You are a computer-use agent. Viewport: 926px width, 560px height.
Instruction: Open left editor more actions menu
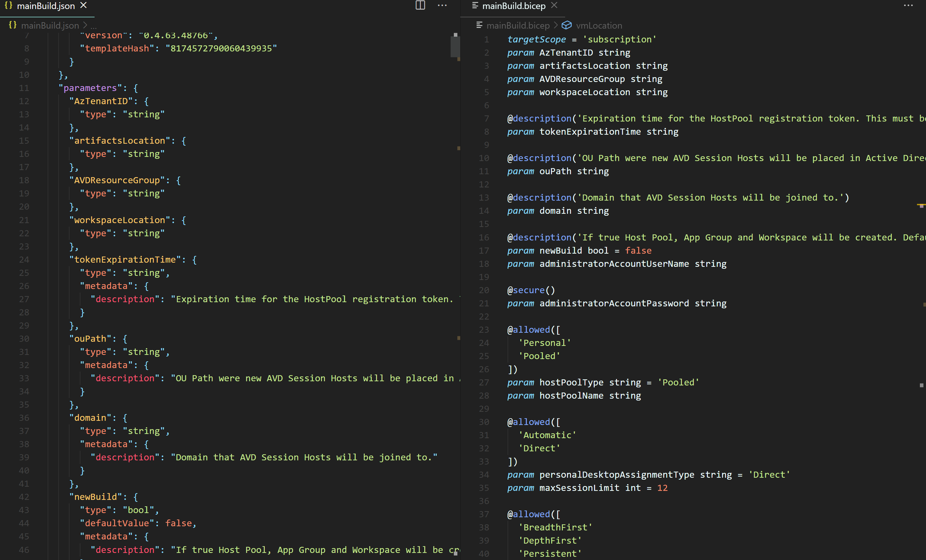pyautogui.click(x=442, y=5)
